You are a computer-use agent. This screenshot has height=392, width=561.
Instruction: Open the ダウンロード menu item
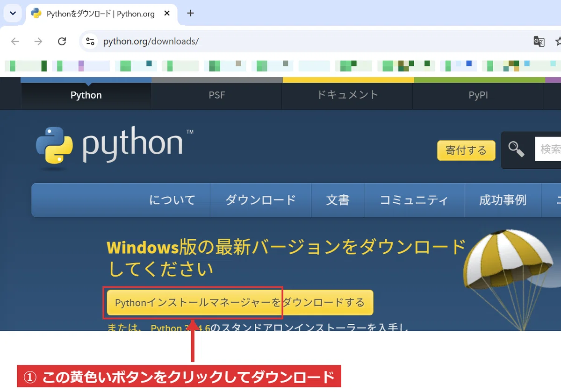(x=261, y=200)
